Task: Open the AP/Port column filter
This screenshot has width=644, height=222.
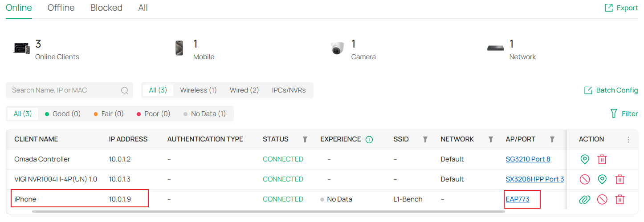Action: tap(552, 140)
